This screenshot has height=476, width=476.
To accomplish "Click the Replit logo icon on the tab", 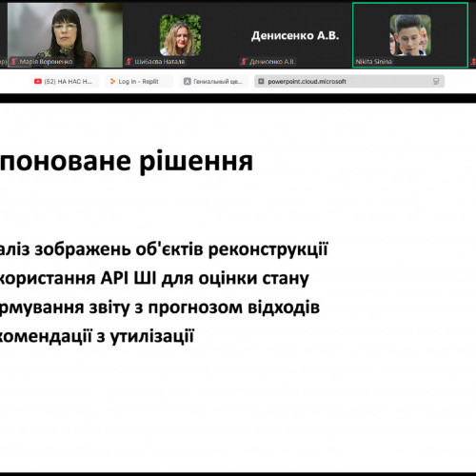I will (x=112, y=82).
